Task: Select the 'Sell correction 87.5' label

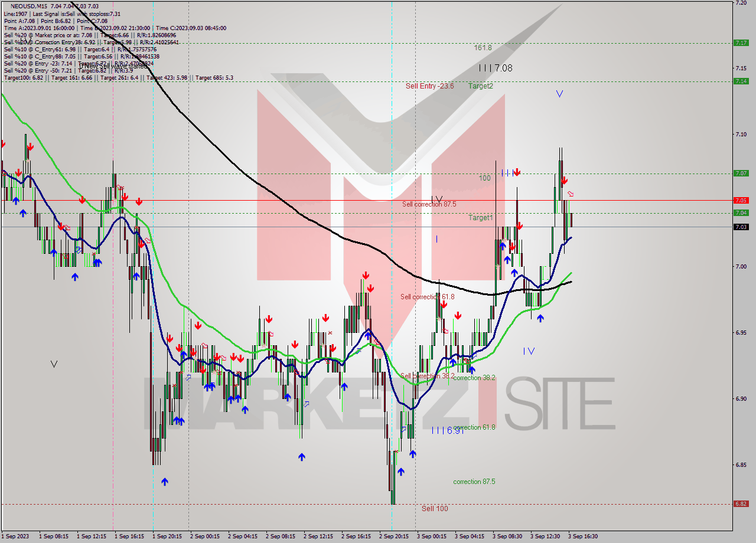Action: click(x=429, y=204)
